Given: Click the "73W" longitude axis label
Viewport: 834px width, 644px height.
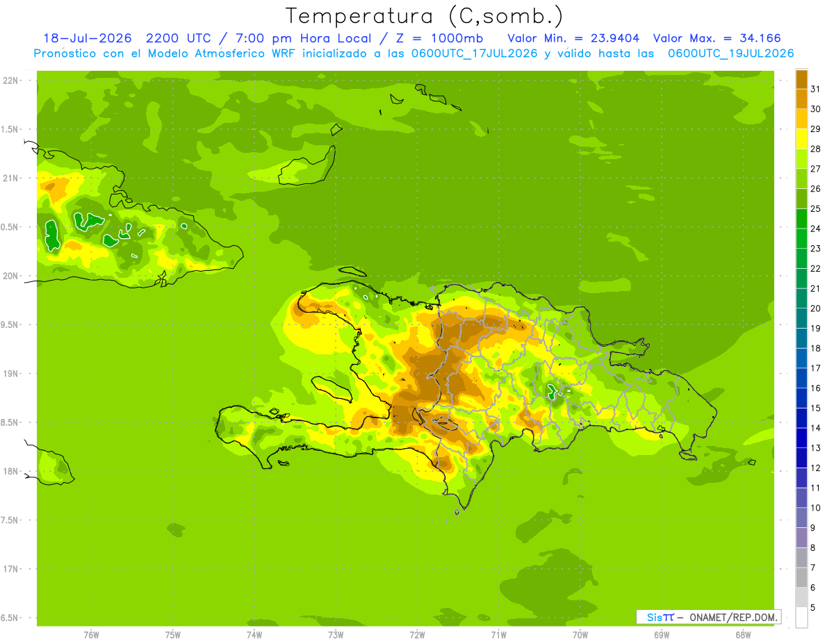Looking at the screenshot, I should [336, 634].
